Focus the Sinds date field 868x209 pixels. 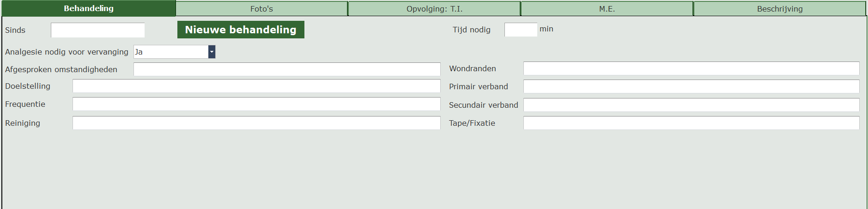(97, 30)
